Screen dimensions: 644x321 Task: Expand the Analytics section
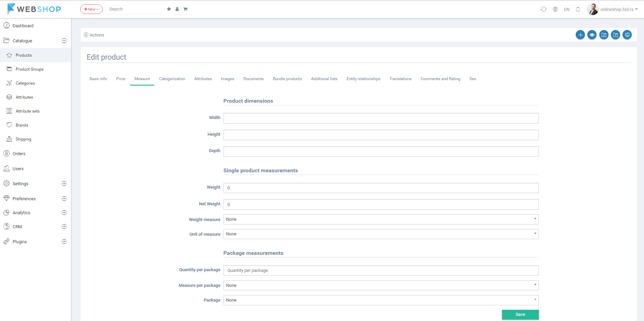click(x=64, y=213)
